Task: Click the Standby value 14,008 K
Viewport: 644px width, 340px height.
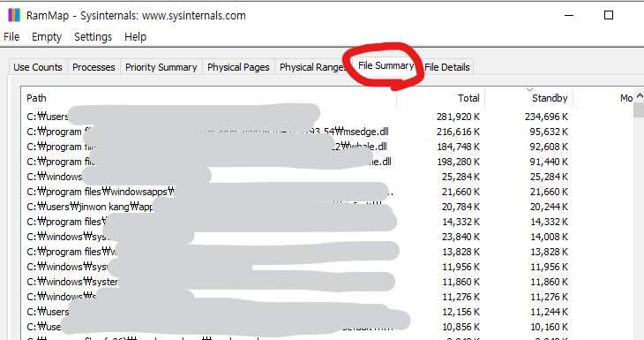Action: [549, 237]
